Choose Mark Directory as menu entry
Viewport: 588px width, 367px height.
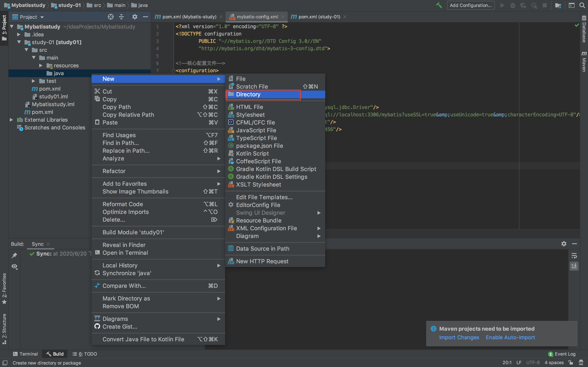[126, 298]
